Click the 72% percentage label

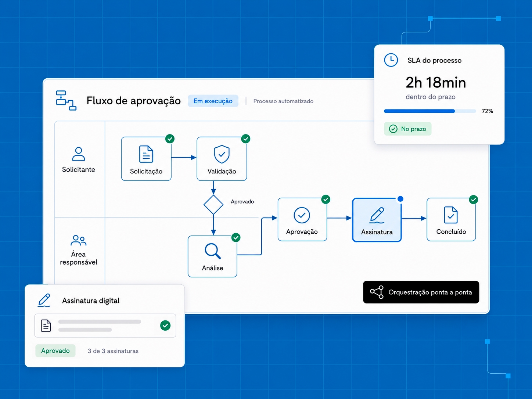tap(488, 111)
